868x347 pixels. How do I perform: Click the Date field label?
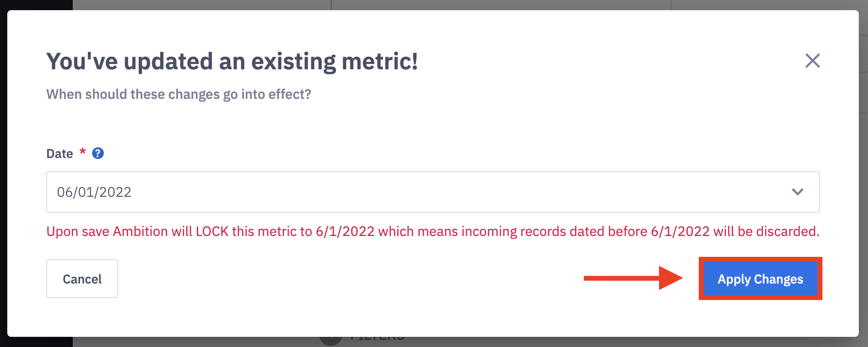60,154
